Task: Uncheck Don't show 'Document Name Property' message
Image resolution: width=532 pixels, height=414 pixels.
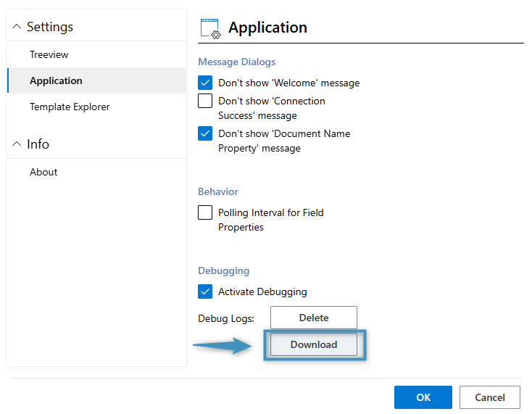Action: [205, 133]
